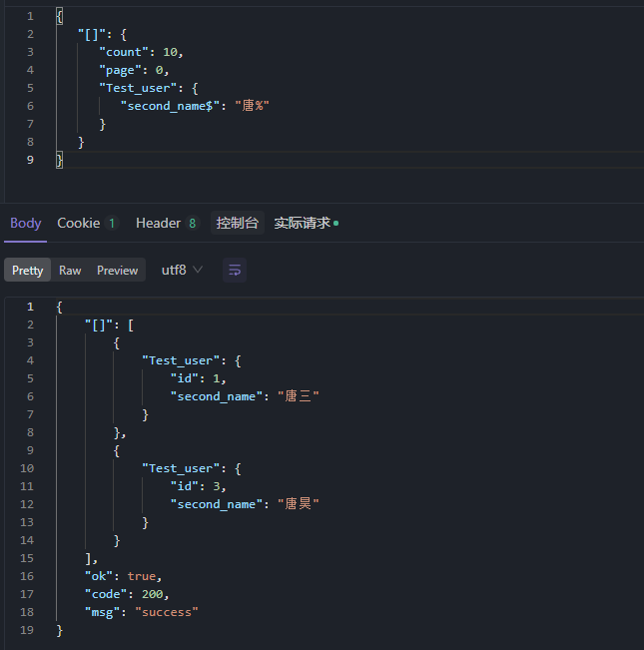Switch to the Body tab
This screenshot has height=650, width=644.
25,223
